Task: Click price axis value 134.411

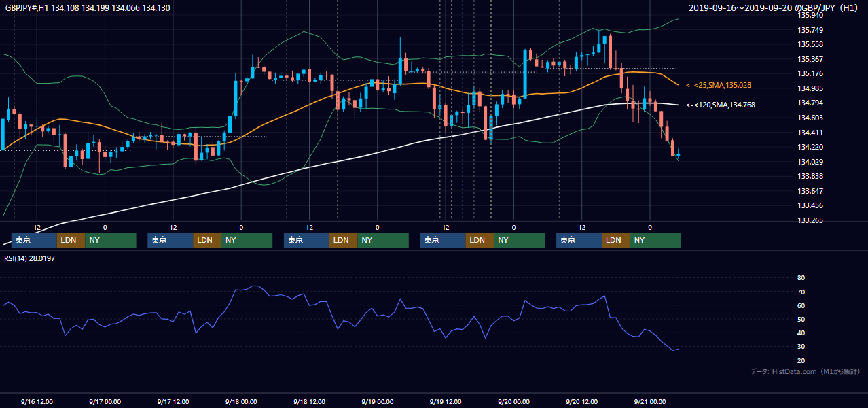Action: (810, 133)
